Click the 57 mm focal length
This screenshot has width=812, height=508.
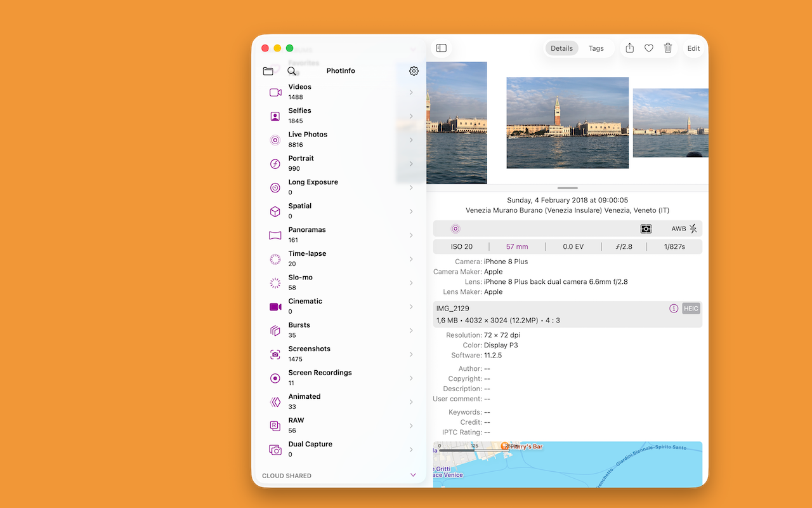(517, 246)
